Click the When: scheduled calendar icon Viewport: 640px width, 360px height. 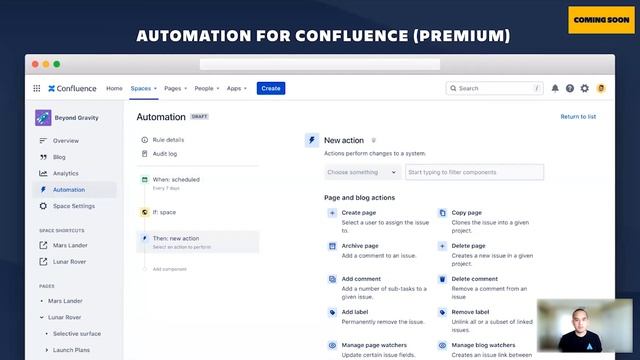coord(144,180)
